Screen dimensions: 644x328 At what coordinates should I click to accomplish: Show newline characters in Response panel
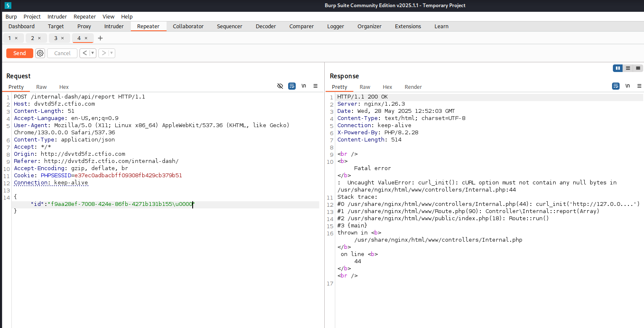tap(628, 86)
